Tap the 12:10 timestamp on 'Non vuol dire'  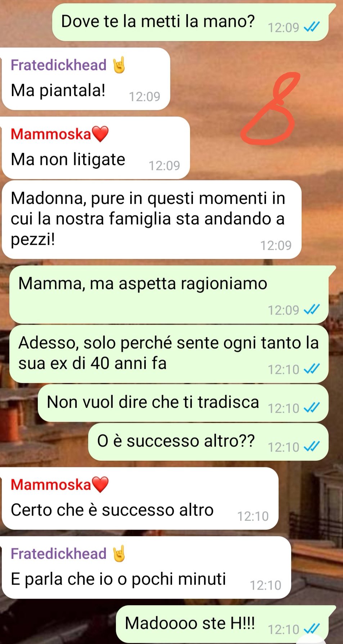pos(284,408)
